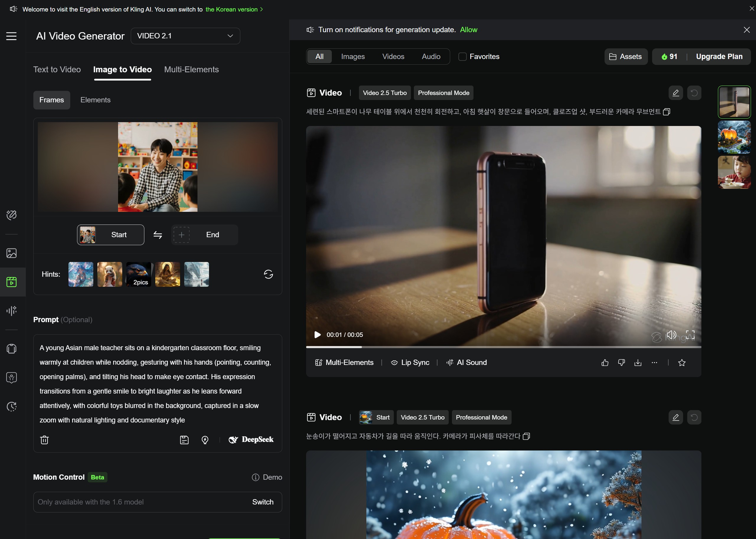
Task: Mute the video player volume
Action: [x=671, y=335]
